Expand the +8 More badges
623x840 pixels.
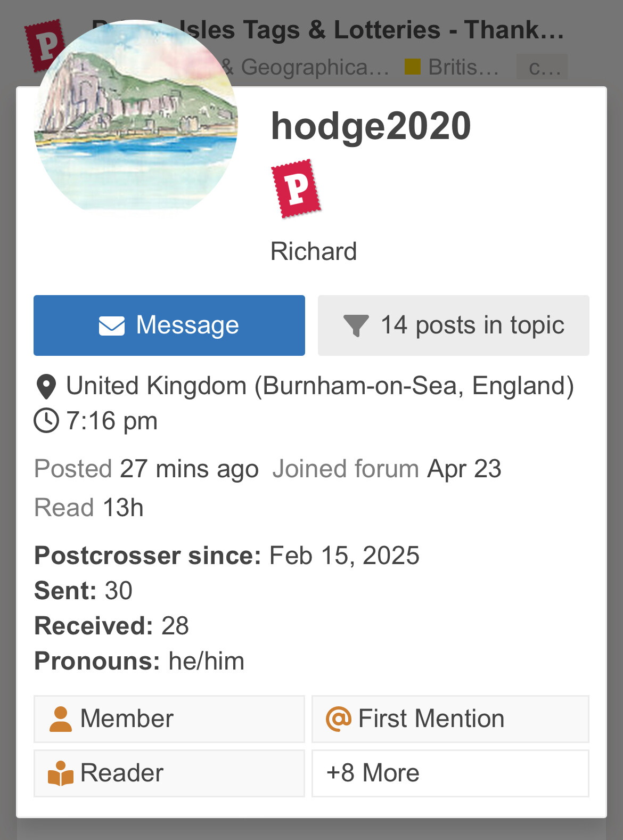(x=450, y=773)
